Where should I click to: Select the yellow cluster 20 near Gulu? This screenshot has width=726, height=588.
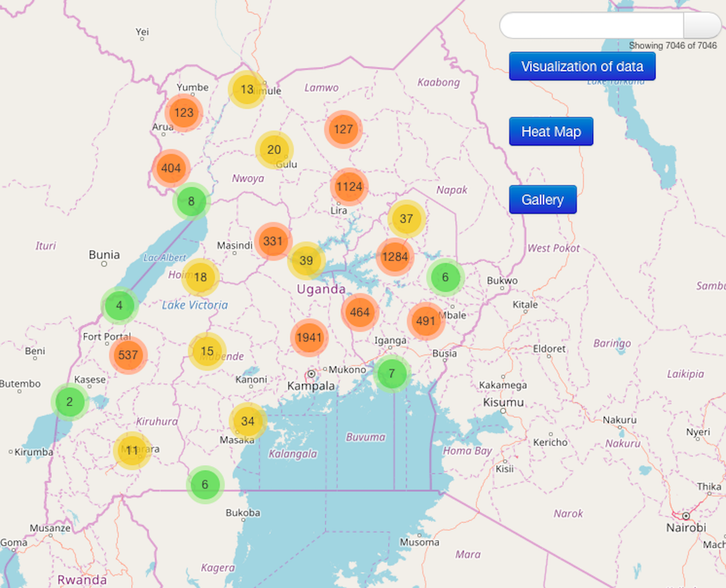pos(274,150)
